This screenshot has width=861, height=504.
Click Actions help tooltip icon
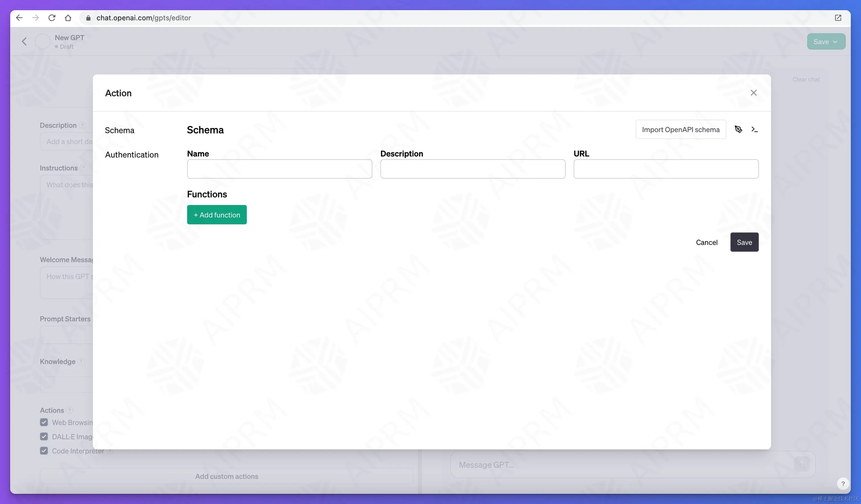pyautogui.click(x=70, y=410)
